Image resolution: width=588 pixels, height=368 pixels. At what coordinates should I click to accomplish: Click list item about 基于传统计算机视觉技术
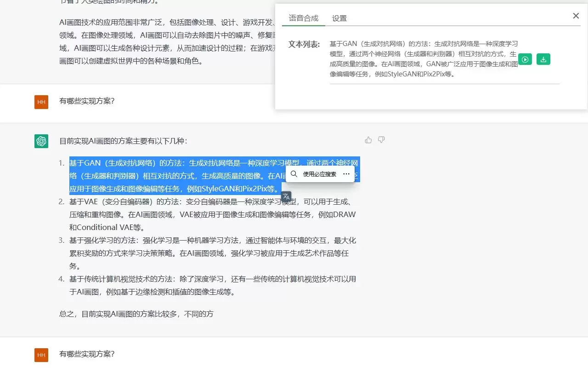click(213, 285)
